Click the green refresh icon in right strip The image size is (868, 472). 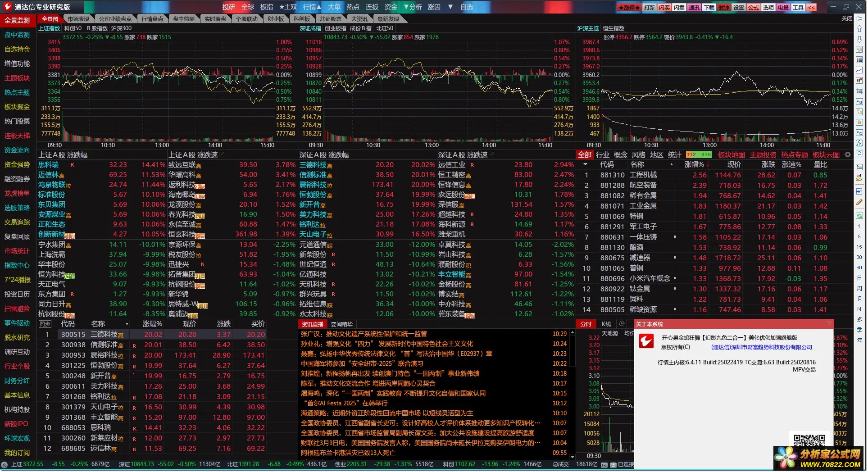coord(859,215)
